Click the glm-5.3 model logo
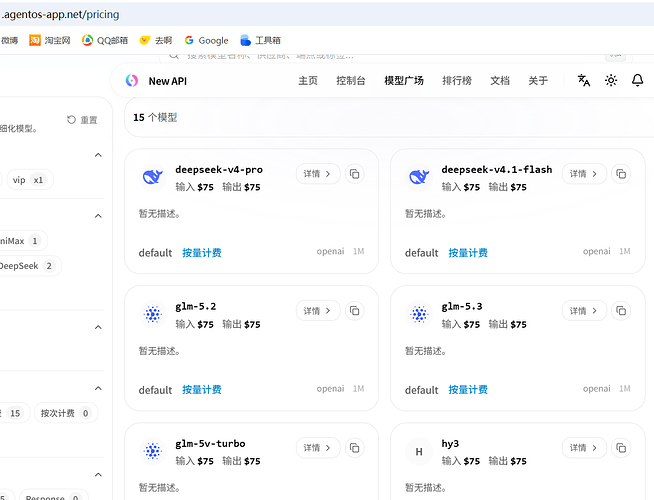Viewport: 654px width, 500px height. (419, 314)
